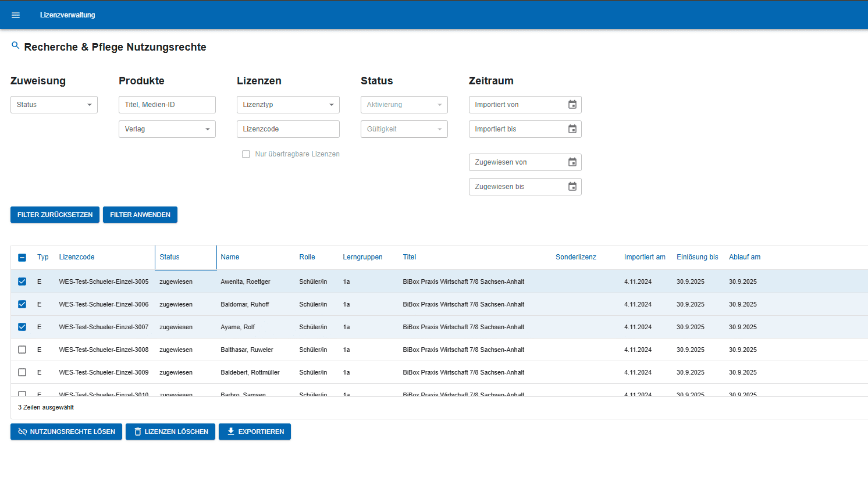The width and height of the screenshot is (868, 488).
Task: Export the selection via Exportieren button
Action: [255, 432]
